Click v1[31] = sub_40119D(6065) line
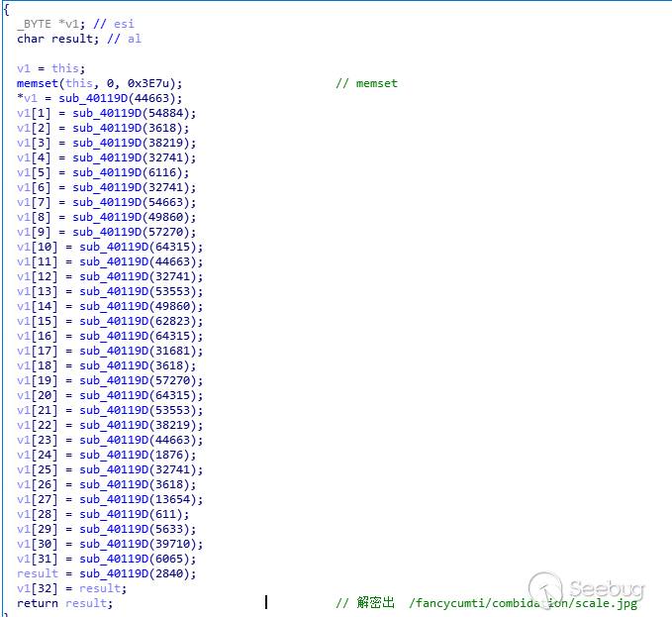 (106, 560)
